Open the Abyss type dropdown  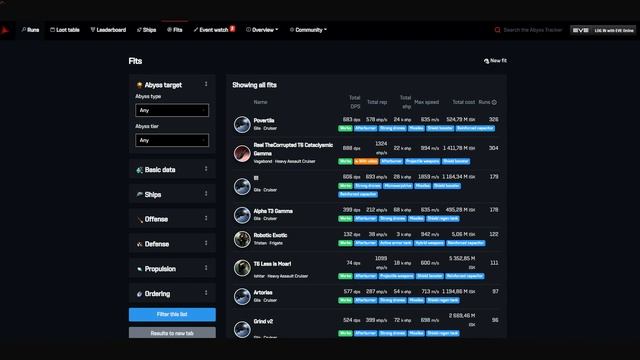172,110
